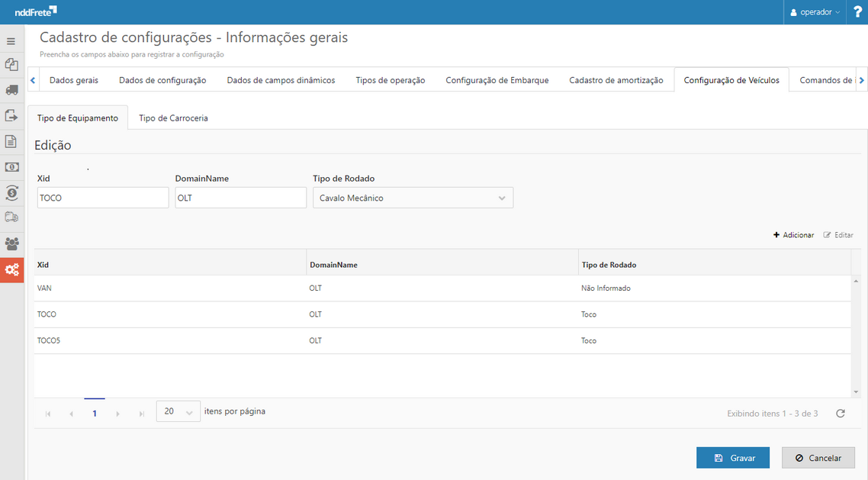Expand the items per page selector showing 20
Screen dimensions: 868x480
[178, 411]
